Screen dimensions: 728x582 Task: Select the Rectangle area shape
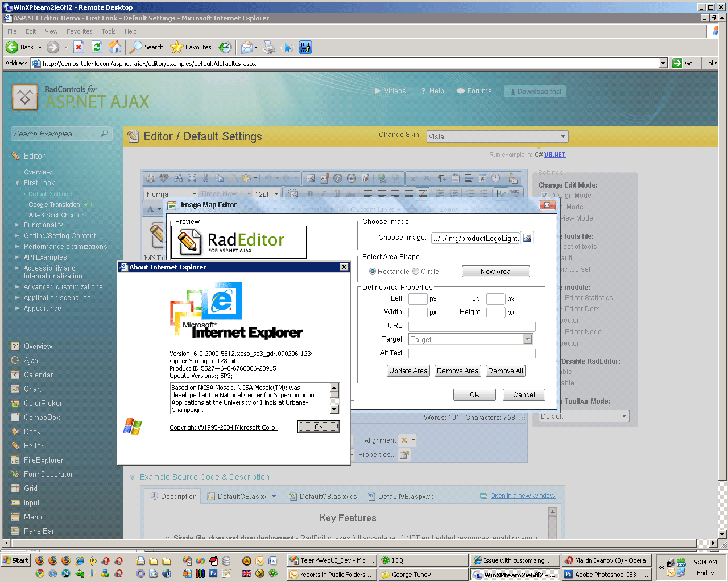(x=373, y=272)
